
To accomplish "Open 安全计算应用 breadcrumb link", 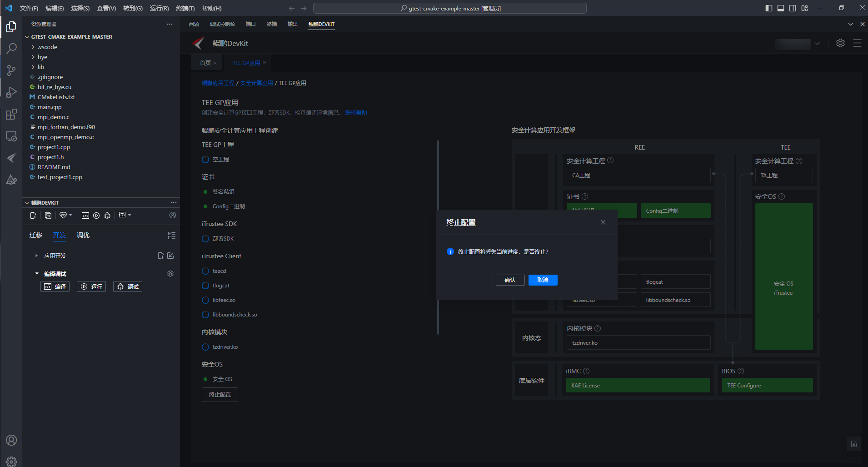I will click(x=256, y=83).
